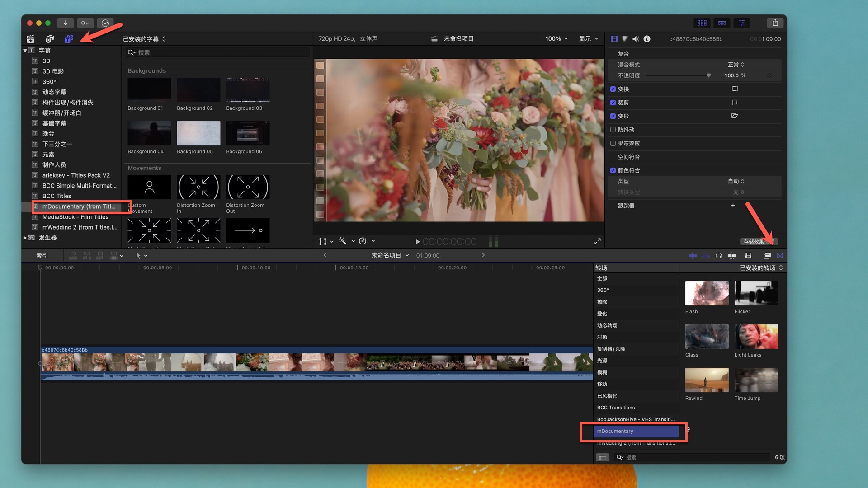The width and height of the screenshot is (868, 488).
Task: Select the 叠化 transitions category
Action: point(636,314)
